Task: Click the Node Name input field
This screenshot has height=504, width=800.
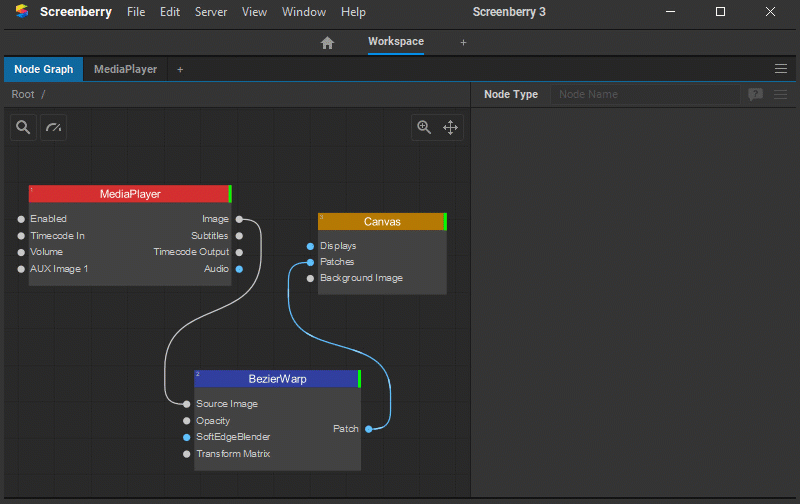Action: [x=645, y=94]
